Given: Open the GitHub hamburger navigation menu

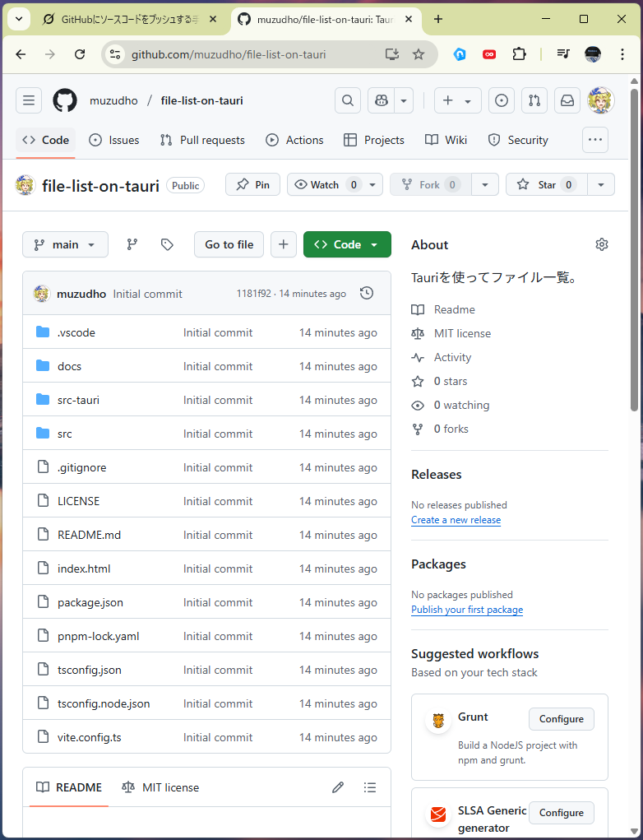Looking at the screenshot, I should click(x=29, y=100).
